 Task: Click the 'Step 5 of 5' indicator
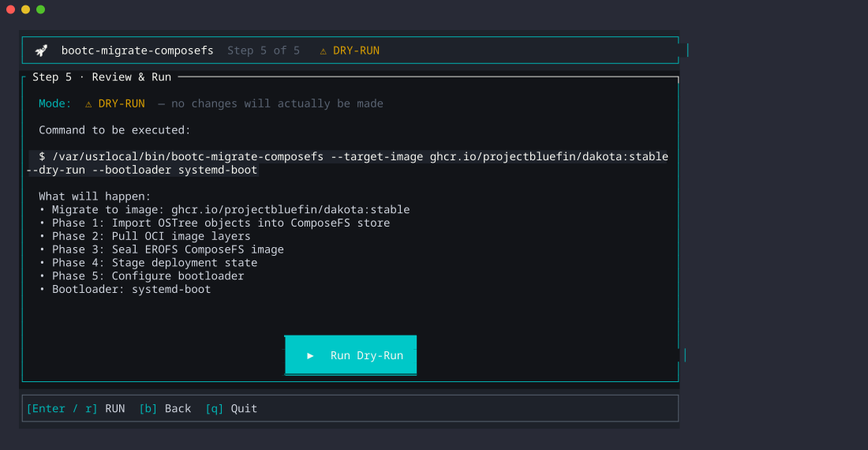[264, 51]
